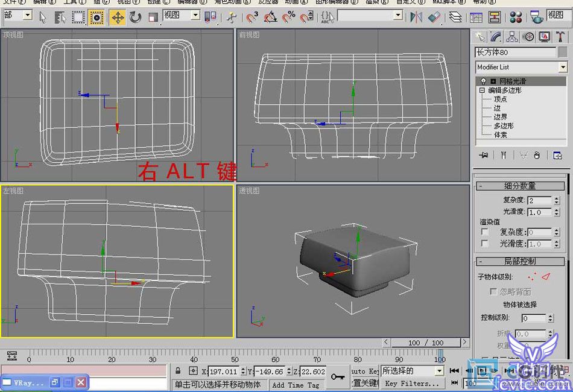Toggle Select and Manipulate tool
This screenshot has height=392, width=573.
232,17
